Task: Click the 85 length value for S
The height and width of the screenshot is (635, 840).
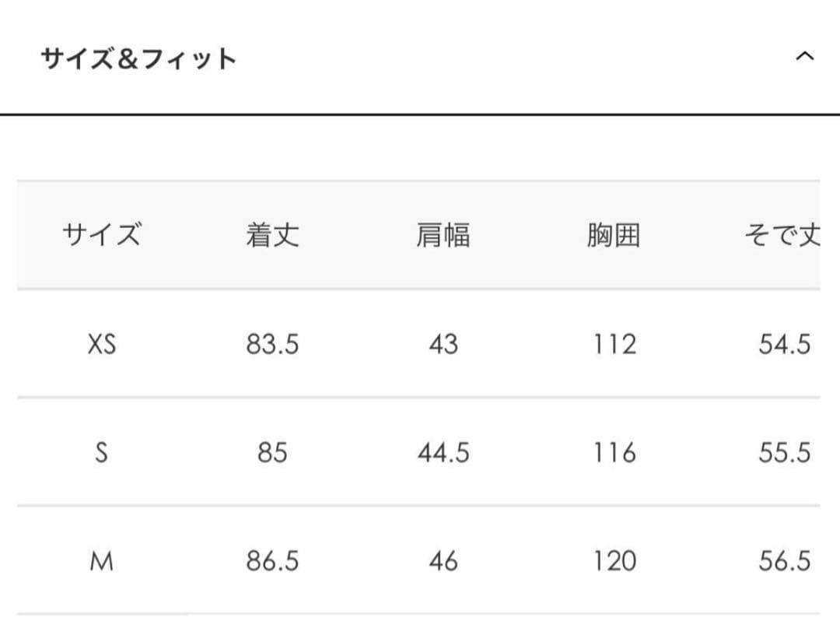Action: click(x=272, y=452)
